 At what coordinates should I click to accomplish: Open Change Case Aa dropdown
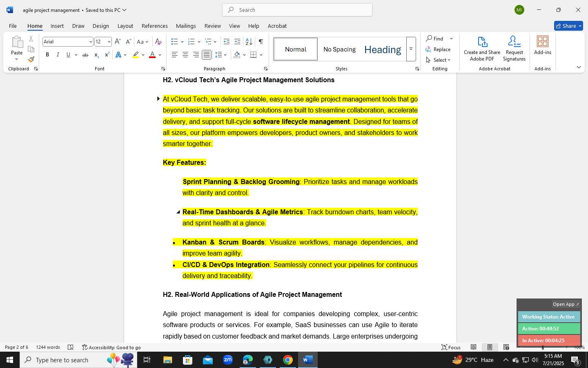point(143,42)
